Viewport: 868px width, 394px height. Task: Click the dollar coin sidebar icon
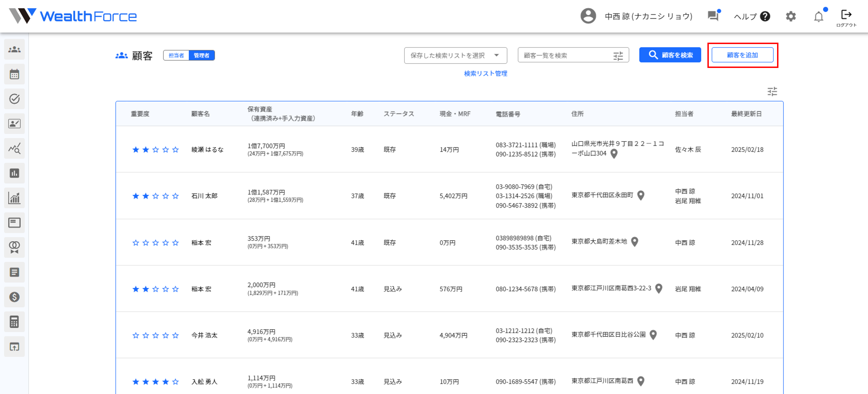coord(14,297)
